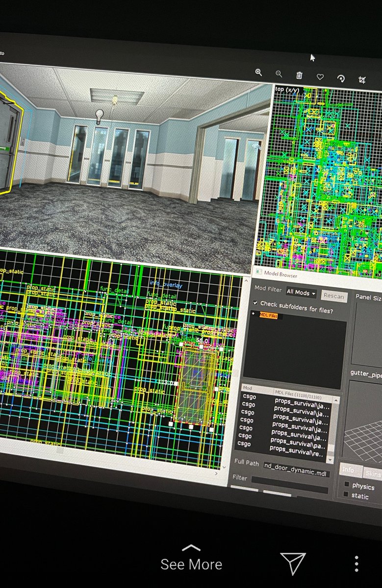The image size is (382, 588).
Task: Click the info_overlay label in 2D view
Action: pyautogui.click(x=166, y=285)
